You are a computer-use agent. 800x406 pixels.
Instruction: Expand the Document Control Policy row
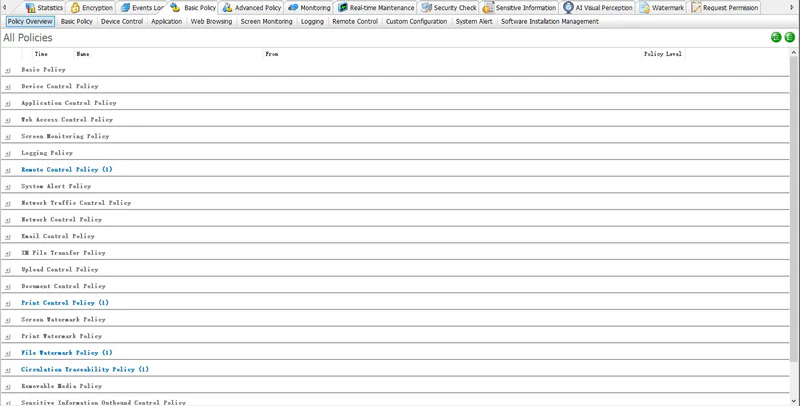pos(8,287)
